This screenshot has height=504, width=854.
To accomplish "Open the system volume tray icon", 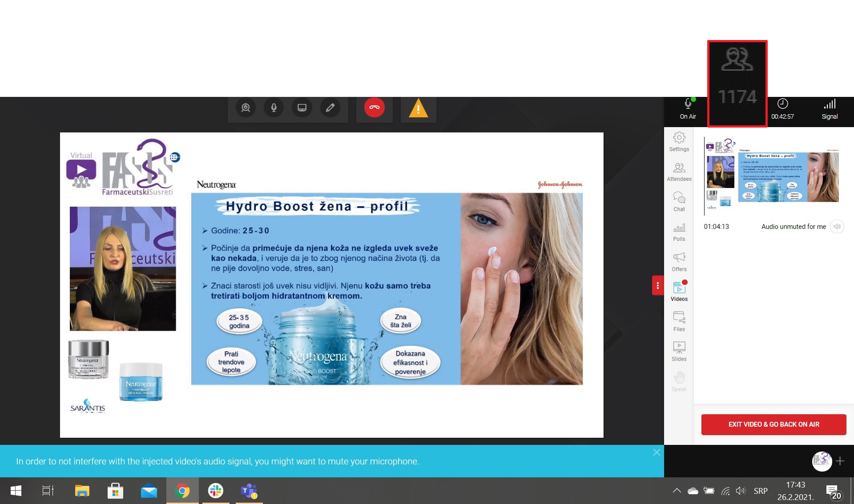I will [x=741, y=491].
